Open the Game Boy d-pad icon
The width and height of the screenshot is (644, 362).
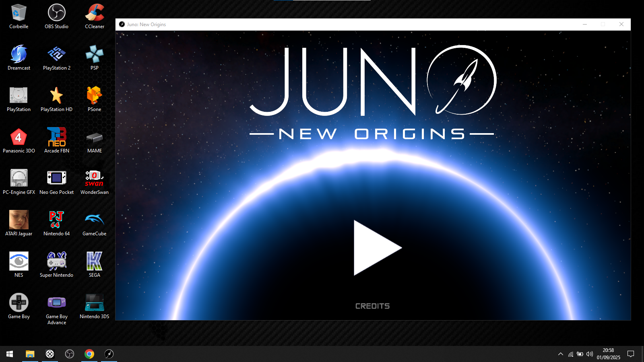(x=19, y=306)
